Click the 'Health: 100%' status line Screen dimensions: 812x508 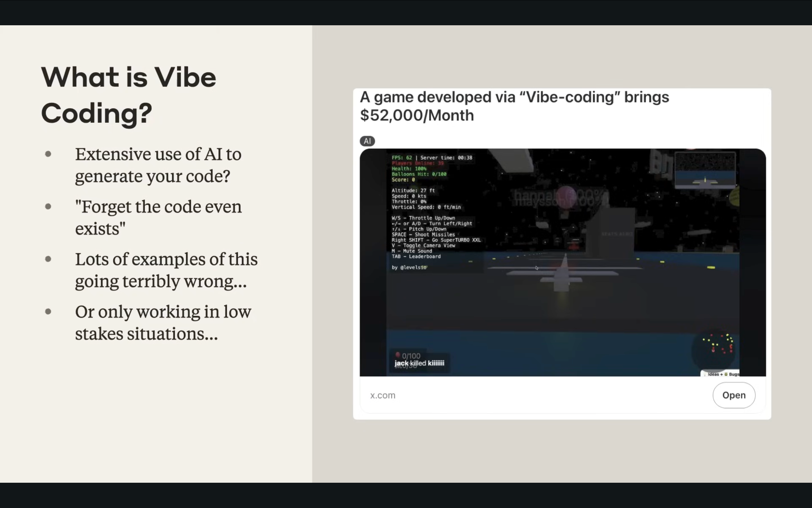pyautogui.click(x=409, y=169)
